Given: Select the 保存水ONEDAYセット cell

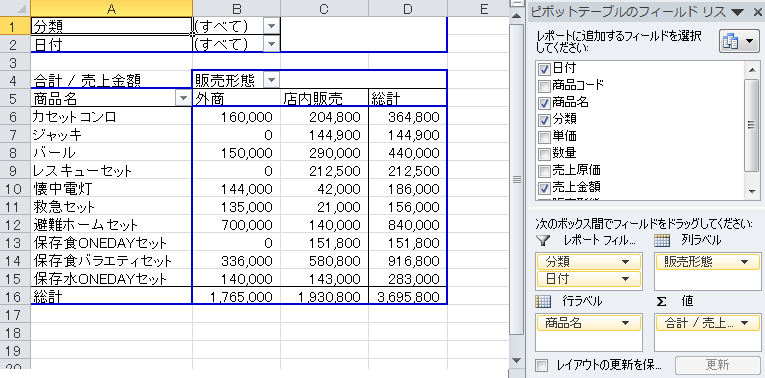Looking at the screenshot, I should coord(111,279).
